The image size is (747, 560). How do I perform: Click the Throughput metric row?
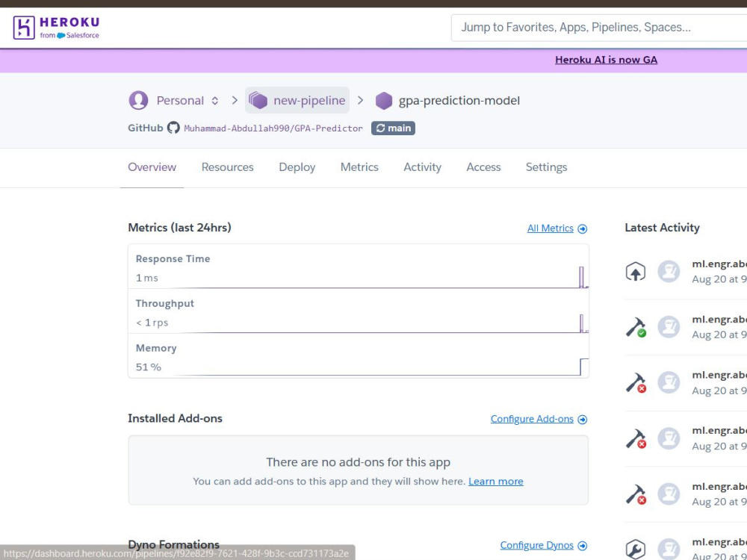(x=359, y=311)
